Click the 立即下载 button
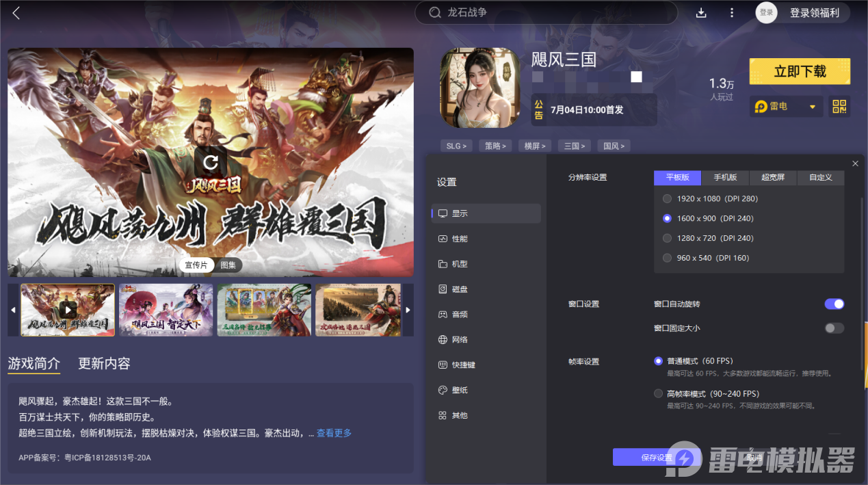The height and width of the screenshot is (485, 868). click(x=800, y=71)
